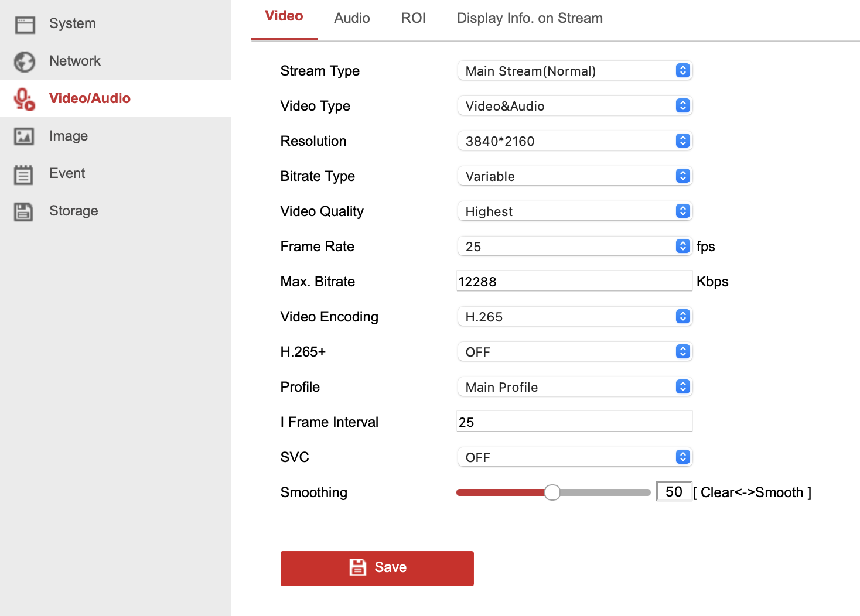This screenshot has width=860, height=616.
Task: Open the Video Encoding dropdown
Action: click(x=574, y=317)
